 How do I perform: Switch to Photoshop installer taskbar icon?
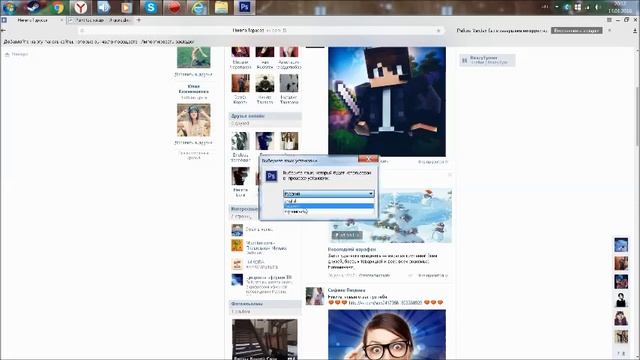244,7
